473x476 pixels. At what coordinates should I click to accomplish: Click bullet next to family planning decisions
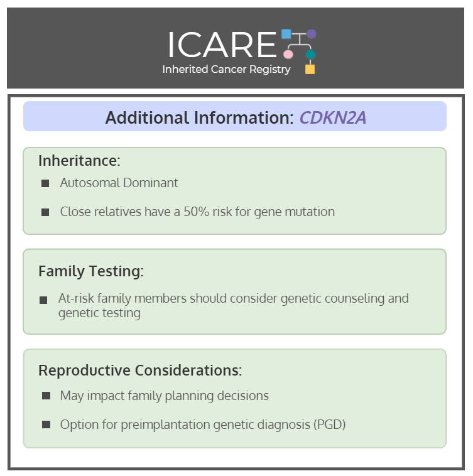point(46,396)
